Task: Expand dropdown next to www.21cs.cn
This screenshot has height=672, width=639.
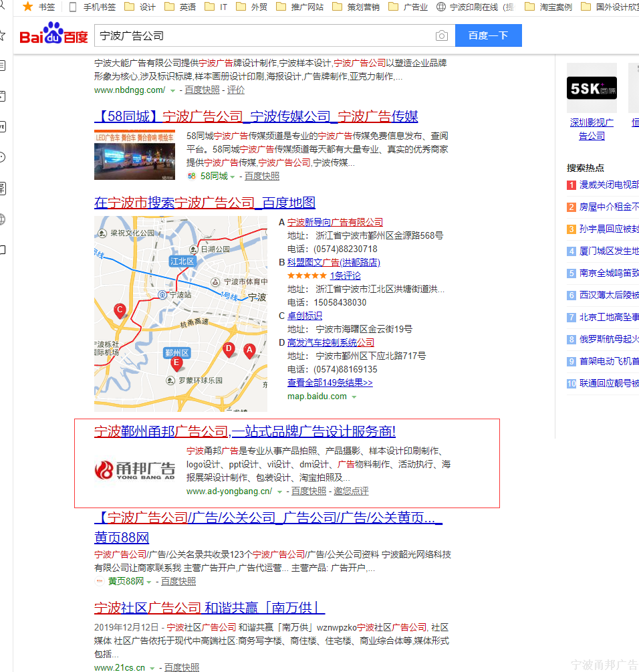Action: tap(152, 668)
